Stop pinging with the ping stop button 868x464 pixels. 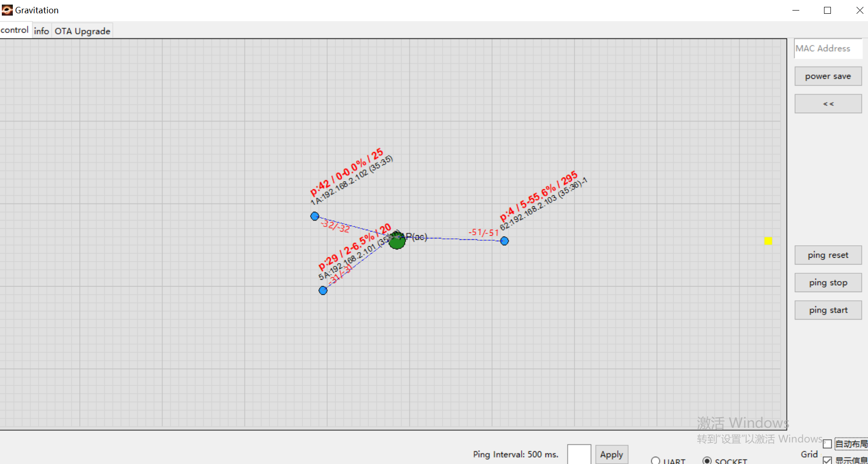(x=828, y=282)
